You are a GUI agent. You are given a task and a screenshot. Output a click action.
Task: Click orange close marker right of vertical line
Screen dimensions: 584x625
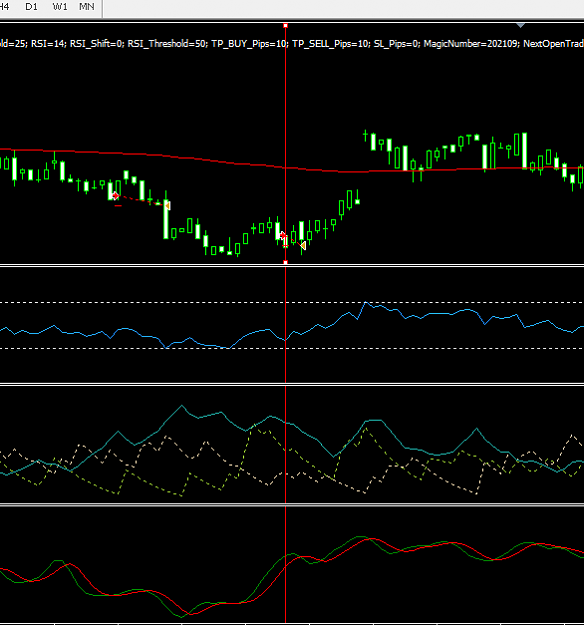pos(303,246)
